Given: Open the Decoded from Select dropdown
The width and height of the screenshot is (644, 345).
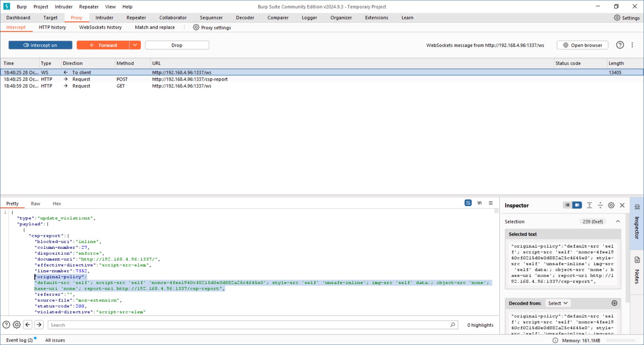Looking at the screenshot, I should 557,303.
